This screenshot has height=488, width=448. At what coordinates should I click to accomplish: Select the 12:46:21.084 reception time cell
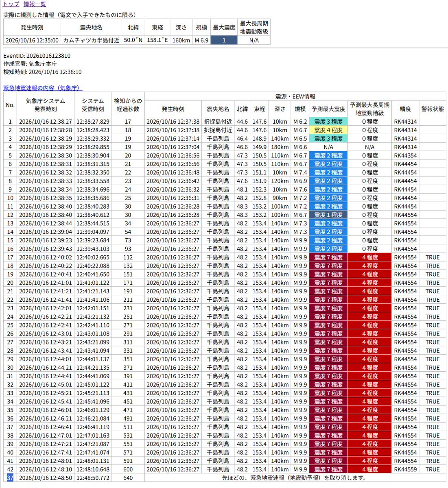[93, 418]
